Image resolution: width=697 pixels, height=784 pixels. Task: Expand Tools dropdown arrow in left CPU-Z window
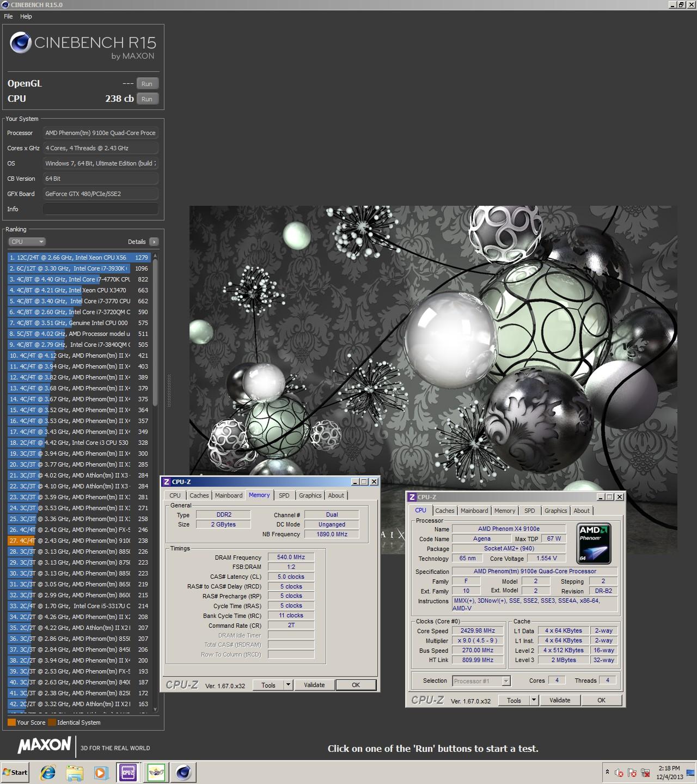pyautogui.click(x=289, y=685)
